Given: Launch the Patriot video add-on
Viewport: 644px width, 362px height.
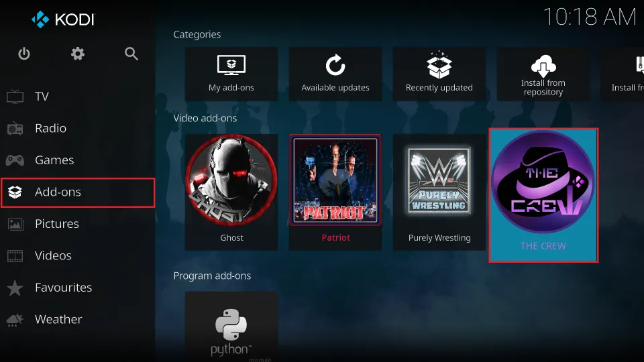Looking at the screenshot, I should pyautogui.click(x=335, y=192).
